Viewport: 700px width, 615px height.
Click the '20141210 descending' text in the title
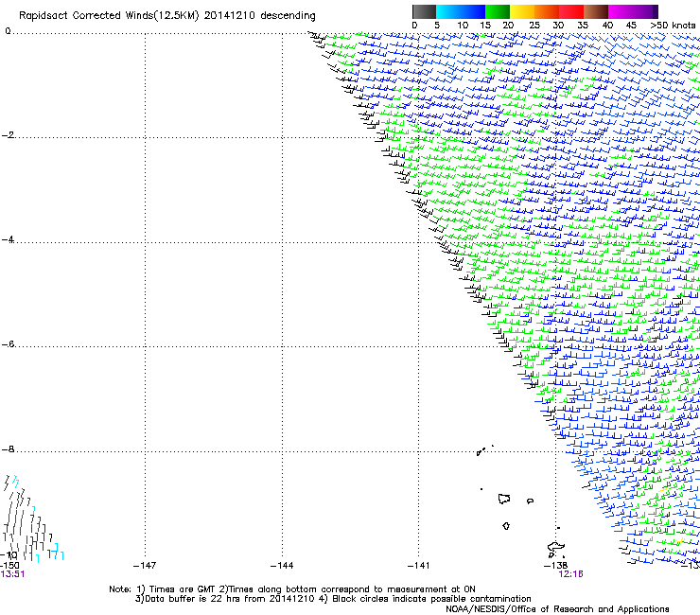[x=260, y=15]
